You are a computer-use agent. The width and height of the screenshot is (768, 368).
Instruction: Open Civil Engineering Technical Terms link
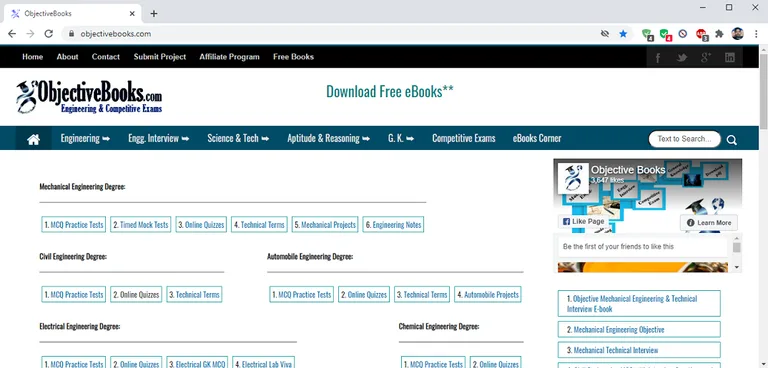[x=194, y=294]
